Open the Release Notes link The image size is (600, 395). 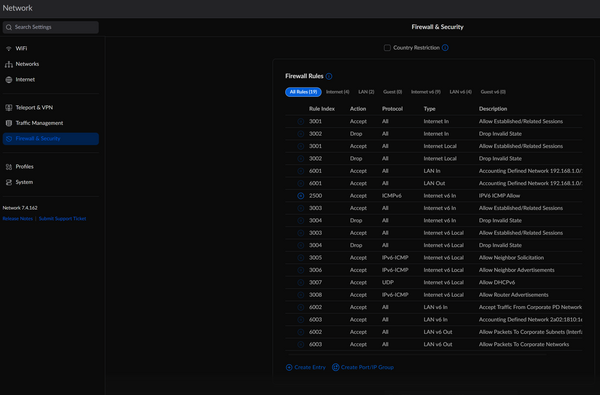(18, 219)
